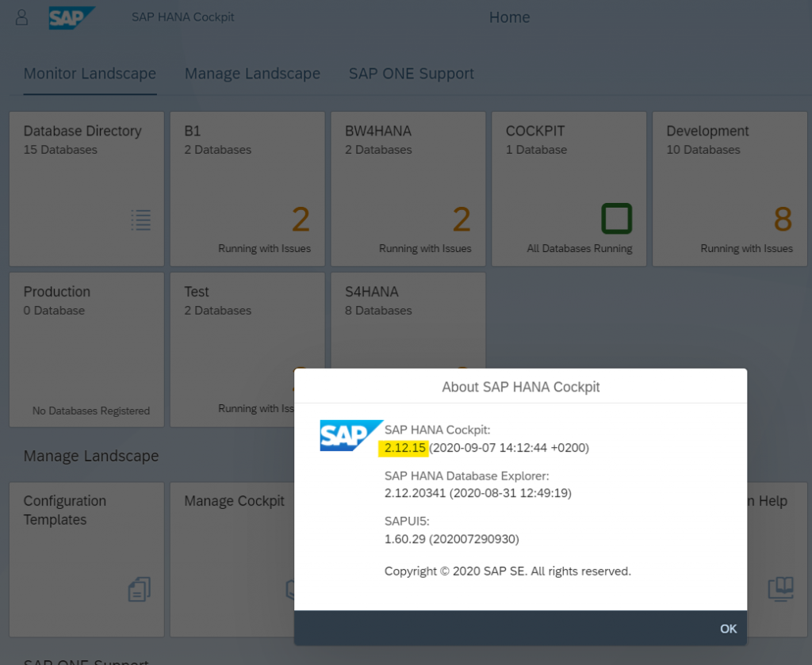
Task: Open the Database Directory tile
Action: 86,189
